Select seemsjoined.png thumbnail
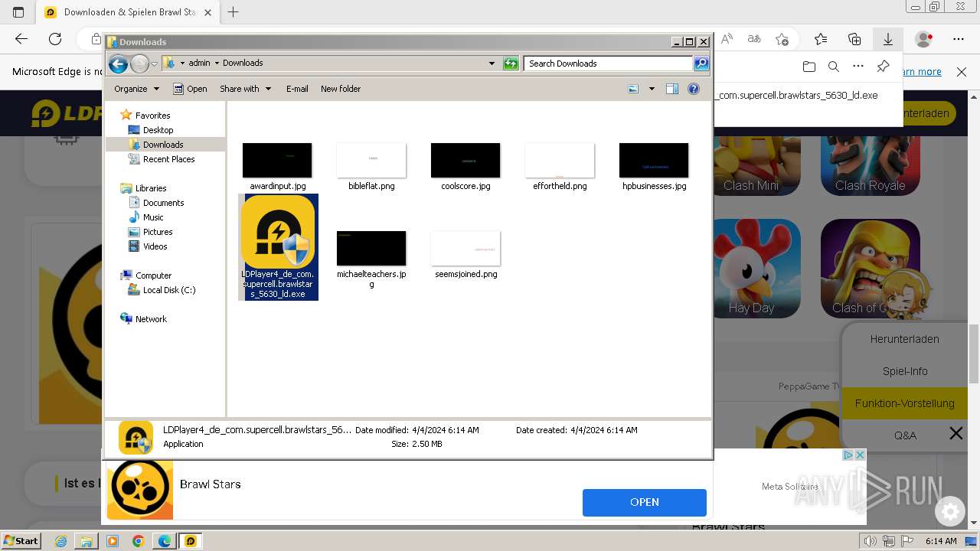 465,249
